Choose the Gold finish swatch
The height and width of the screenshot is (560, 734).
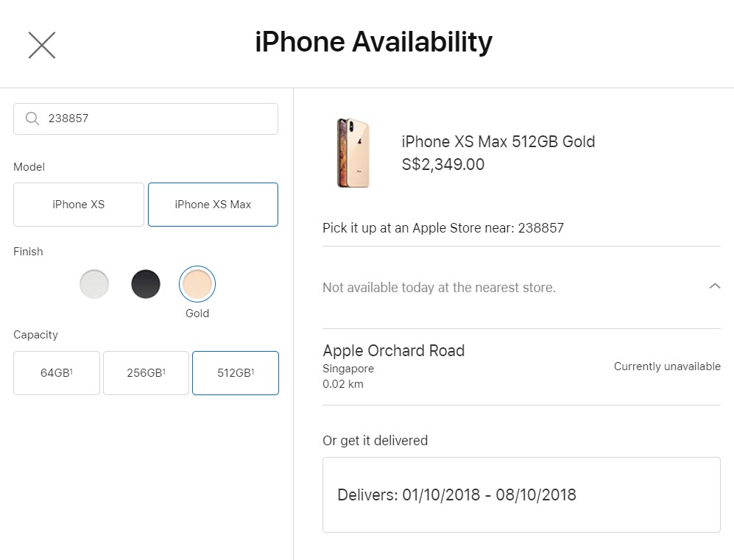point(197,284)
